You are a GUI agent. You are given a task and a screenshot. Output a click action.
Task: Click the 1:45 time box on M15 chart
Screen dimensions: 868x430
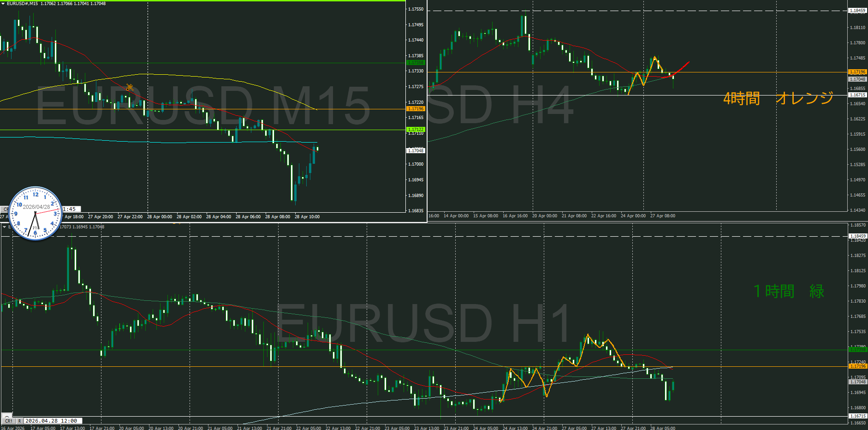pyautogui.click(x=71, y=209)
